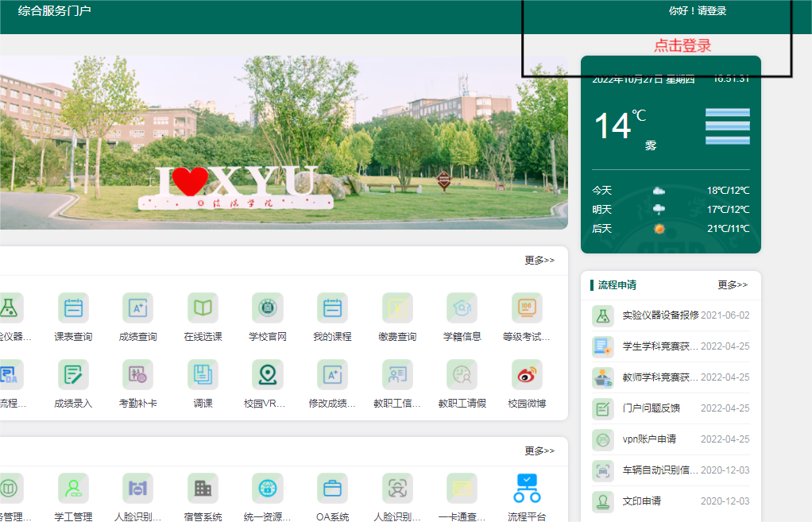The width and height of the screenshot is (812, 522).
Task: Launch the 流程平台 workflow icon
Action: 527,489
